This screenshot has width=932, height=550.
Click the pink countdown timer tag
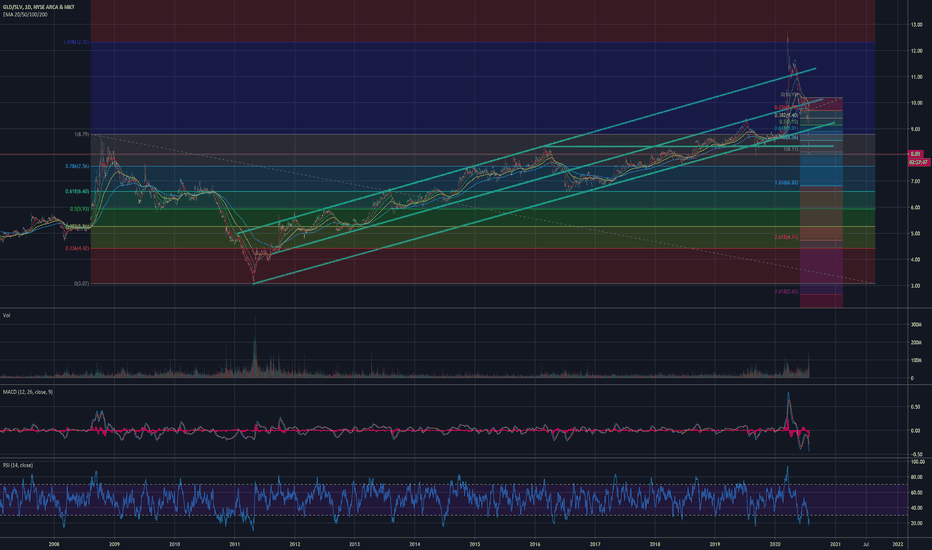[919, 162]
